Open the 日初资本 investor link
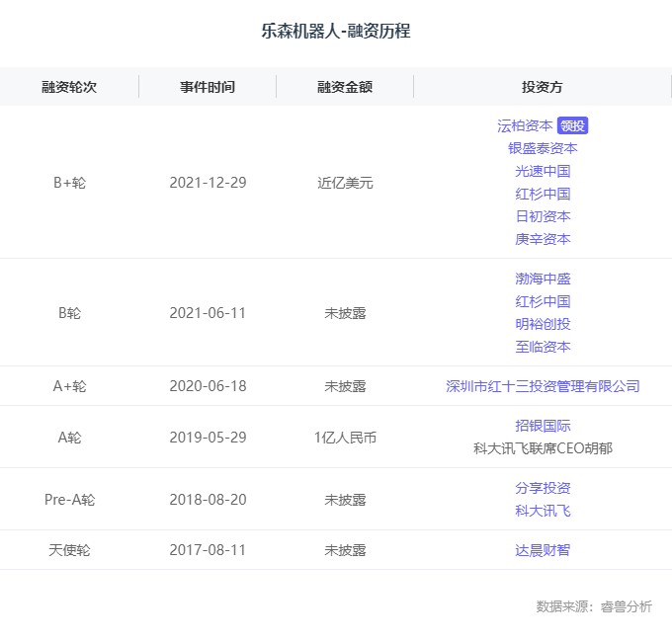Image resolution: width=672 pixels, height=642 pixels. point(543,216)
